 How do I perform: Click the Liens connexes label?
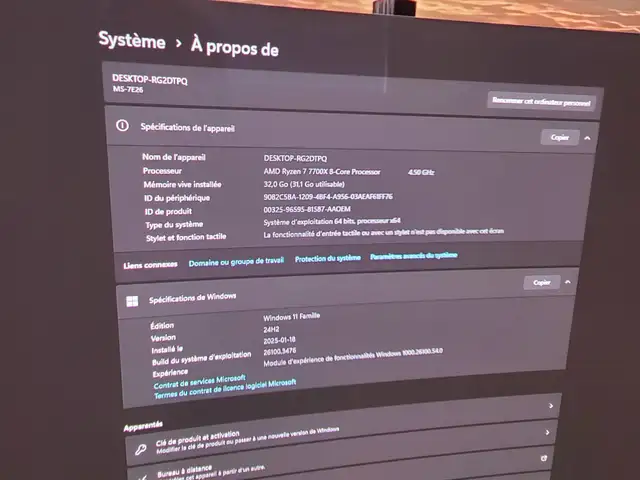[x=150, y=265]
